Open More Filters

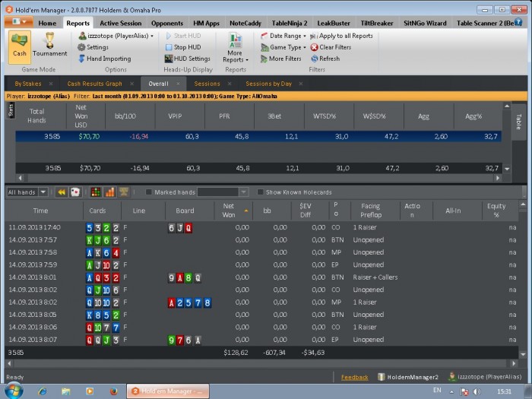click(281, 59)
